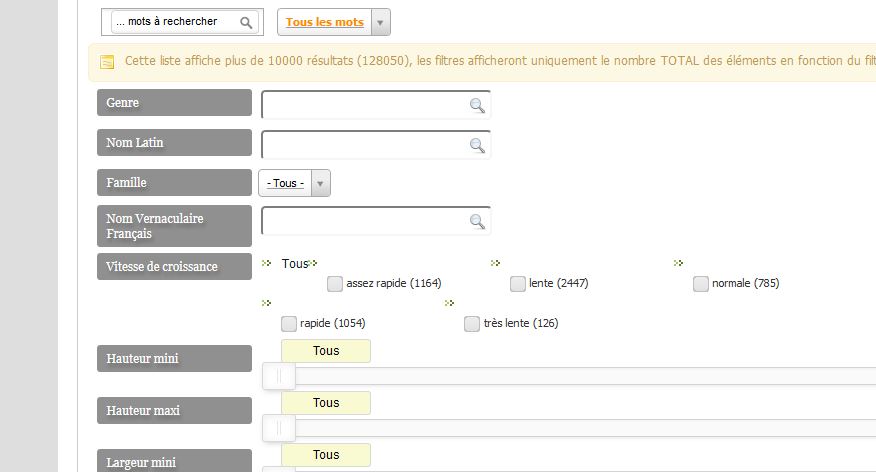Toggle the "très lente (126)" checkbox
This screenshot has height=472, width=876.
coord(472,323)
